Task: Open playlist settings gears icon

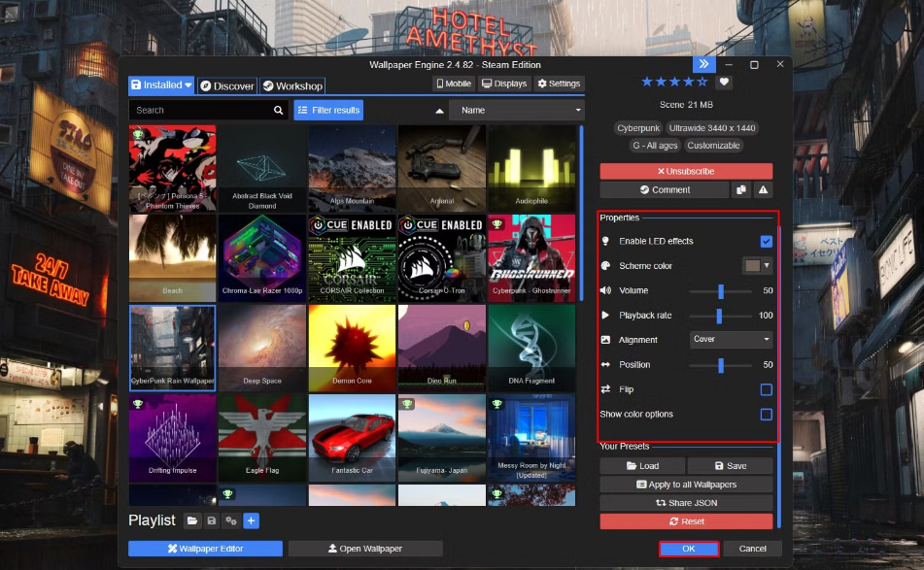Action: [x=231, y=520]
